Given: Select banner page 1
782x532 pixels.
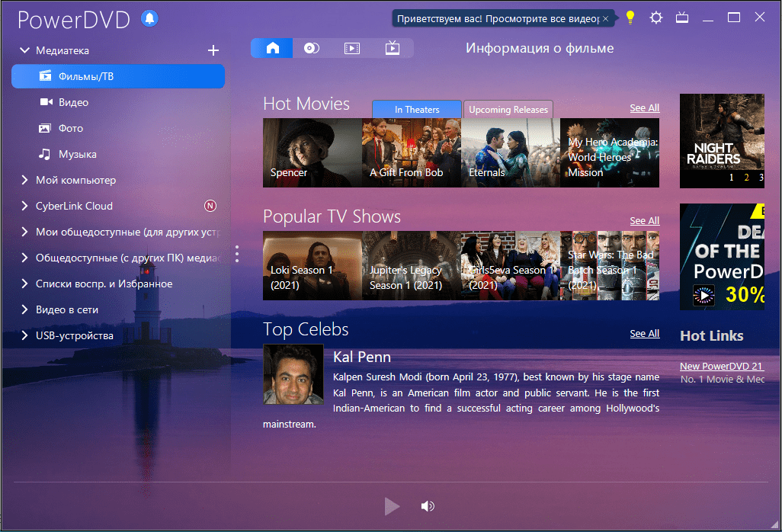Looking at the screenshot, I should (x=731, y=177).
